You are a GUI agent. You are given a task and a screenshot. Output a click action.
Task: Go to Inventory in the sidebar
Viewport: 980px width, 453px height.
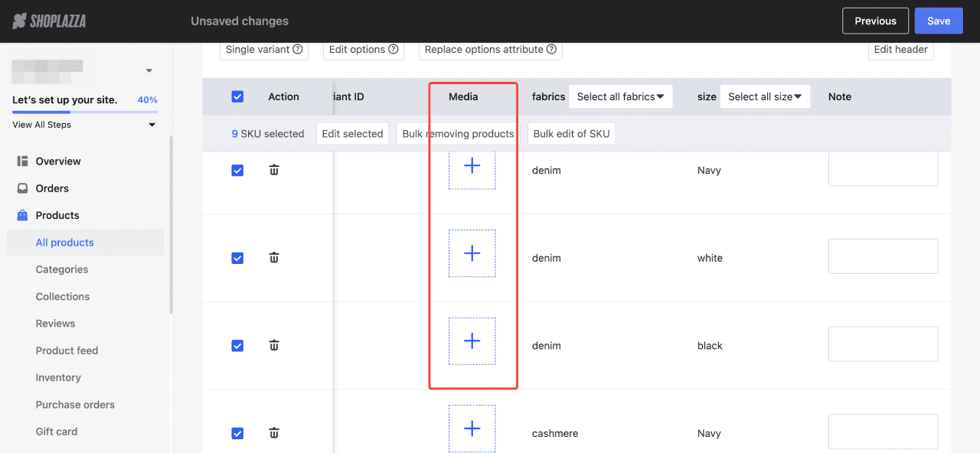click(x=58, y=377)
